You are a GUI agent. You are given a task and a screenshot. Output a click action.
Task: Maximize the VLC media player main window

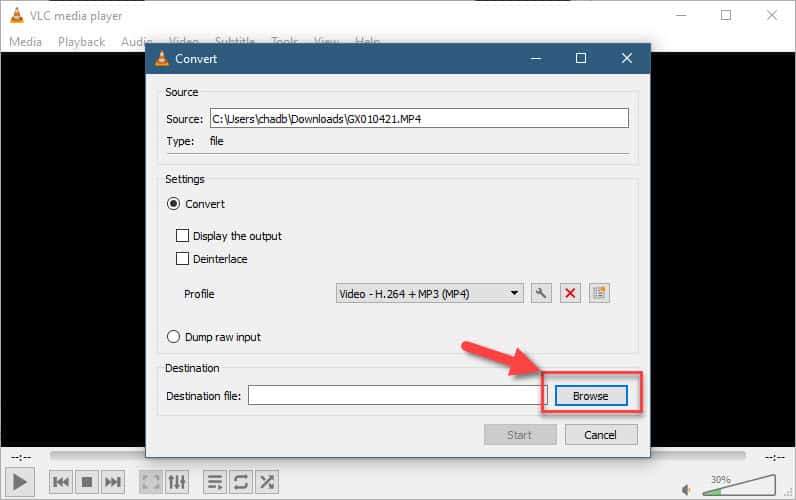click(726, 15)
